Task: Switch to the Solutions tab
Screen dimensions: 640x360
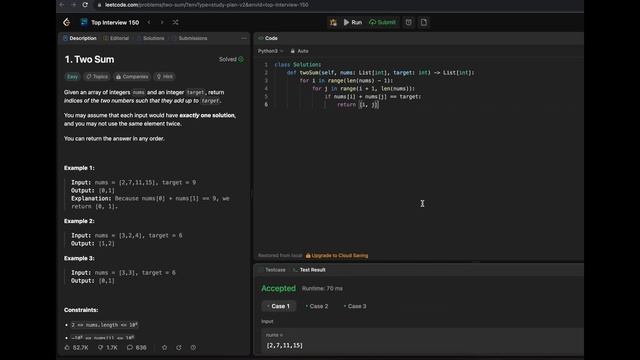Action: click(150, 38)
